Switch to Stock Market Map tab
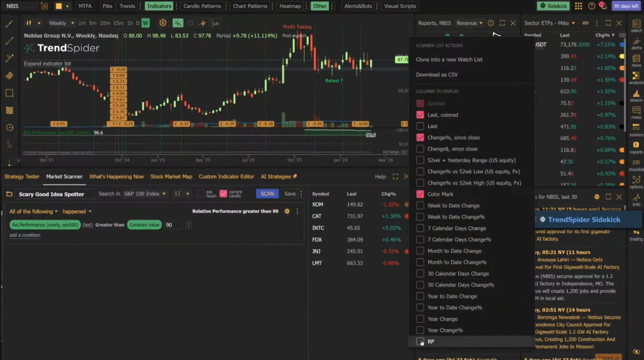 tap(171, 176)
